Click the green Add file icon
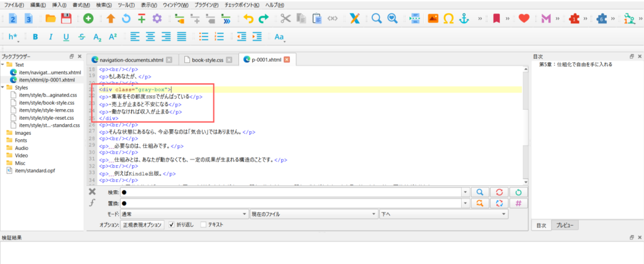This screenshot has height=264, width=644. (x=89, y=19)
